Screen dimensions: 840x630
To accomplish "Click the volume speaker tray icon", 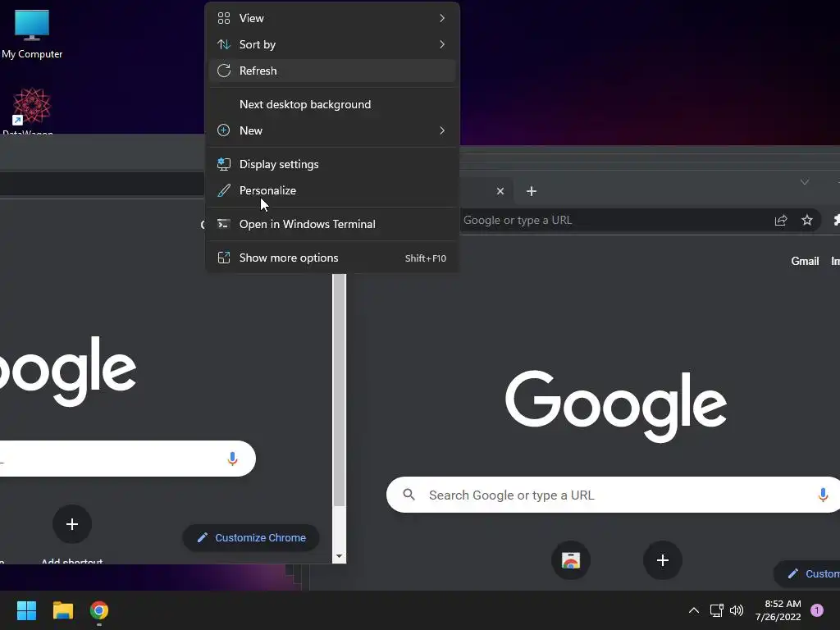I will pos(737,610).
